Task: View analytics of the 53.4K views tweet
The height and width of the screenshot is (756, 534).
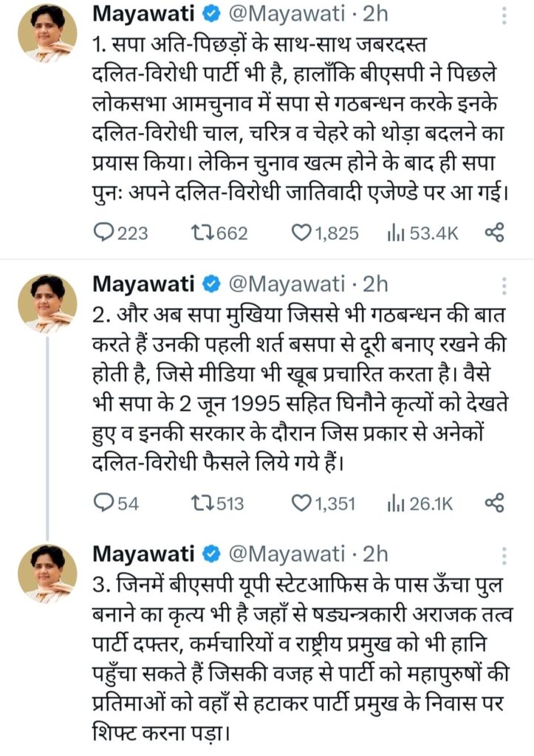Action: (394, 233)
